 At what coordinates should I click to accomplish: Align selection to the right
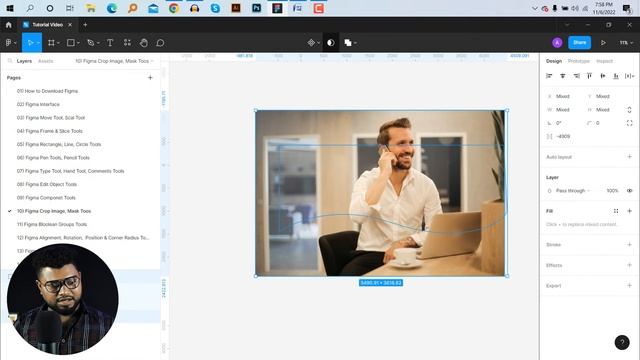point(576,76)
